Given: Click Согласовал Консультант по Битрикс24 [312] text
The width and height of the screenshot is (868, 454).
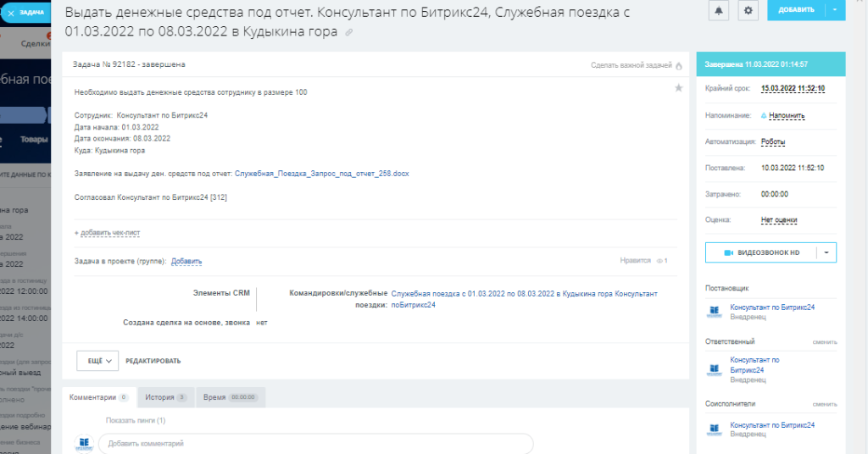Looking at the screenshot, I should click(151, 197).
